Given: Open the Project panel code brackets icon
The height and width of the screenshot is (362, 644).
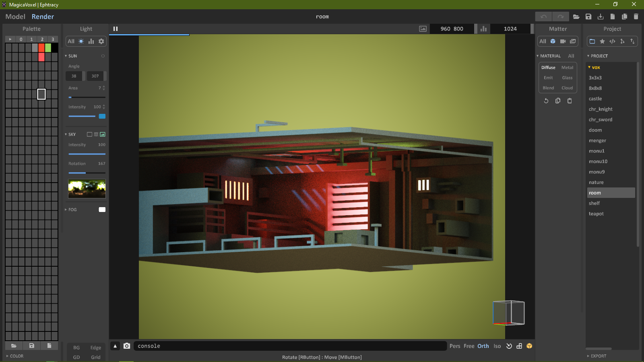Looking at the screenshot, I should (612, 41).
